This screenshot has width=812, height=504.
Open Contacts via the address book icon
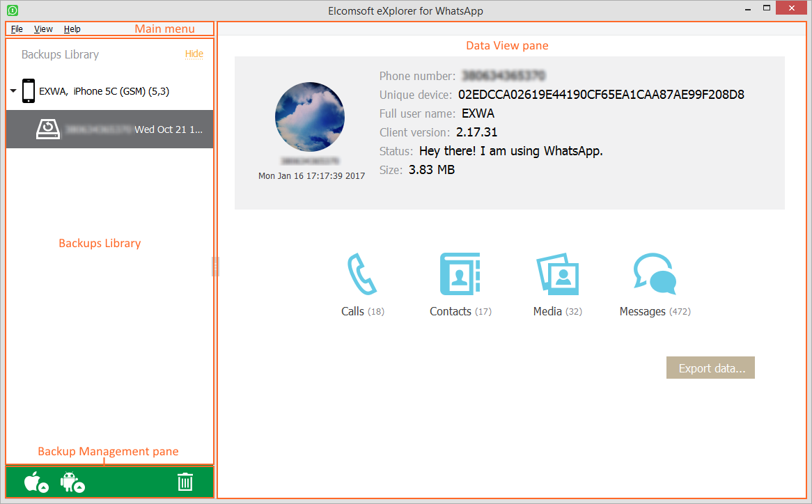pyautogui.click(x=460, y=274)
